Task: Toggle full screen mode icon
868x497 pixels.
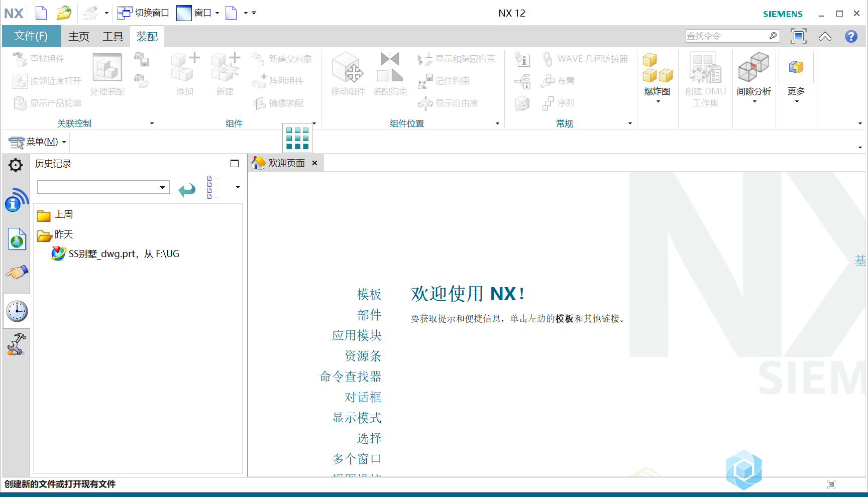Action: [x=798, y=36]
